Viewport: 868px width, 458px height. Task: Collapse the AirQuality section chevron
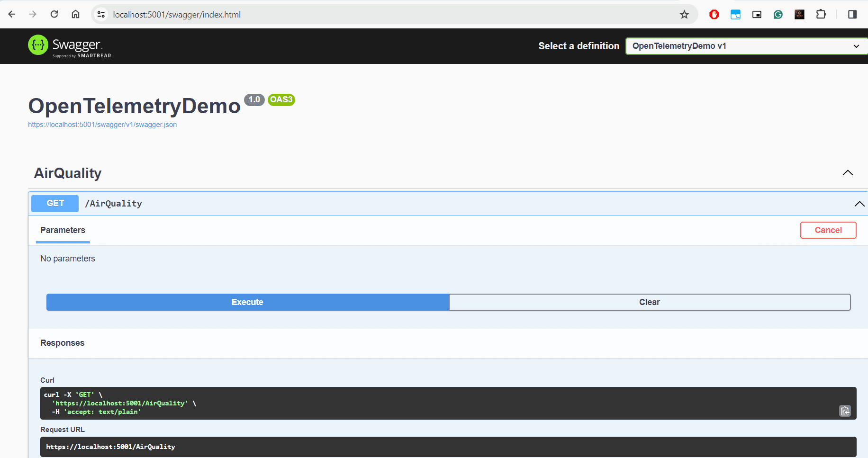coord(848,173)
